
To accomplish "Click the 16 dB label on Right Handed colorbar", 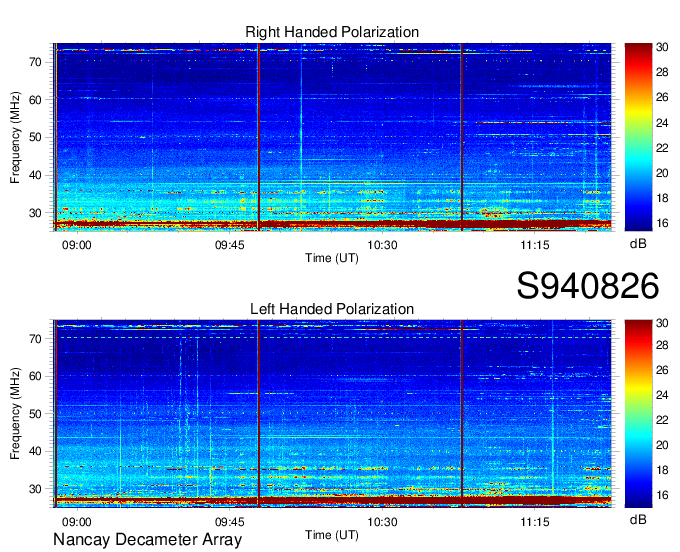I will pos(662,223).
